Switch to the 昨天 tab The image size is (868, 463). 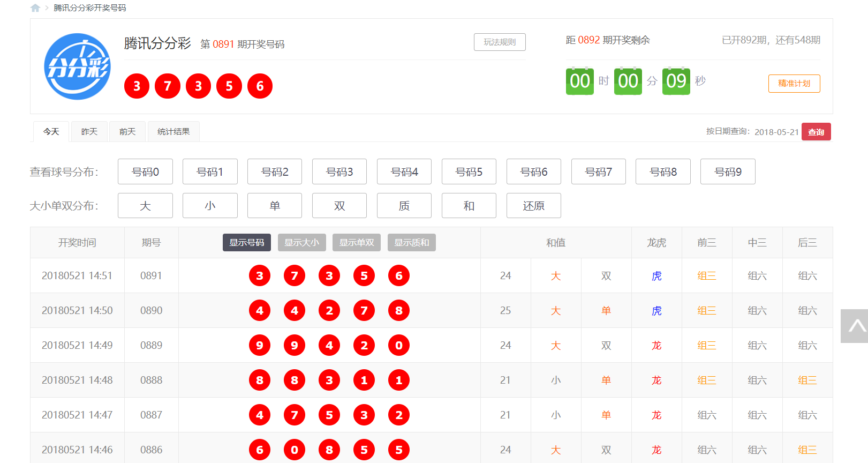pos(89,132)
